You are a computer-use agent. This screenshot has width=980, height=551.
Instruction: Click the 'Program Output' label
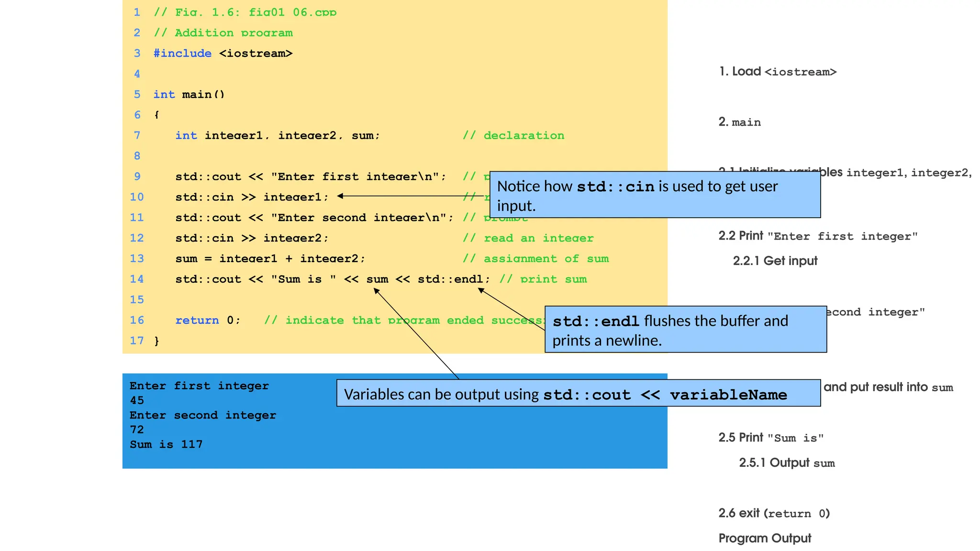click(x=765, y=539)
